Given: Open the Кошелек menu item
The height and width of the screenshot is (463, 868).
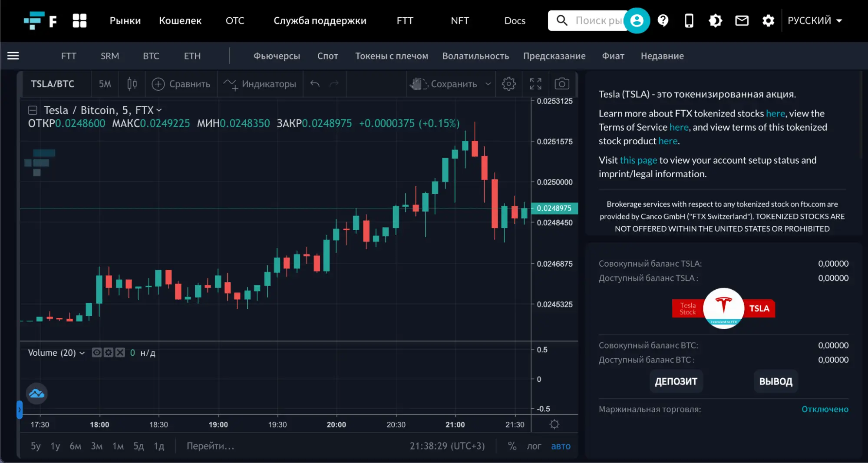Looking at the screenshot, I should [180, 20].
